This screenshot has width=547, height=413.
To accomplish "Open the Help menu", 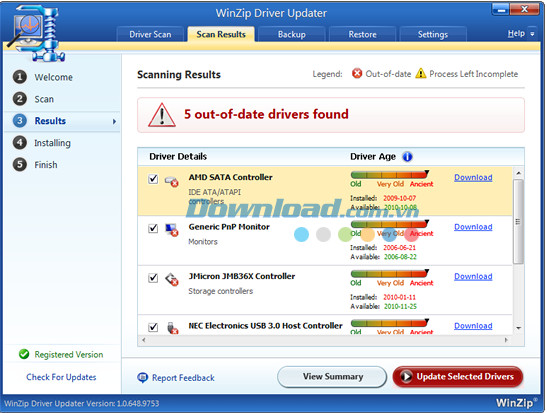I will 516,33.
